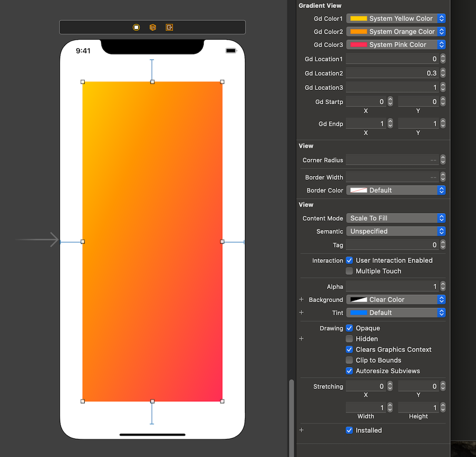Uncheck the Opaque drawing option
This screenshot has width=476, height=457.
pos(349,328)
